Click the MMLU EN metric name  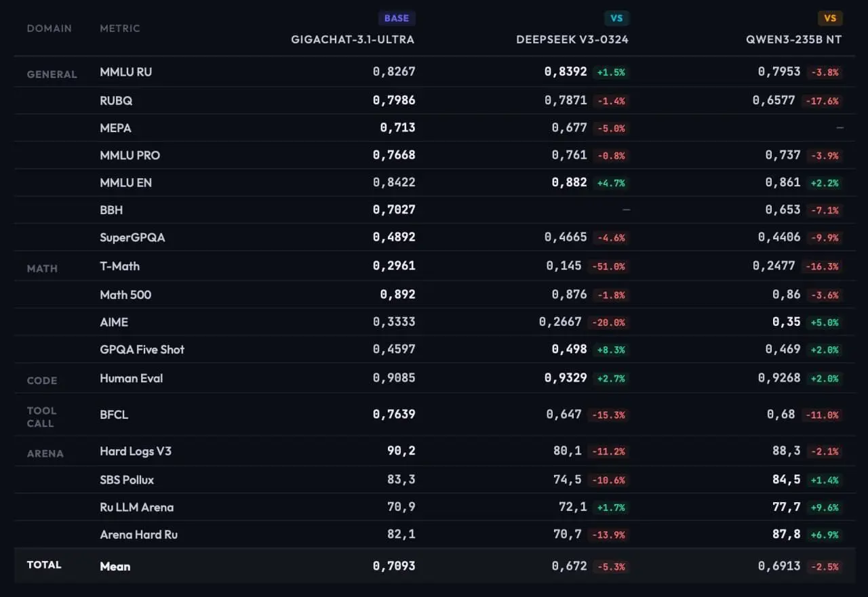[126, 183]
